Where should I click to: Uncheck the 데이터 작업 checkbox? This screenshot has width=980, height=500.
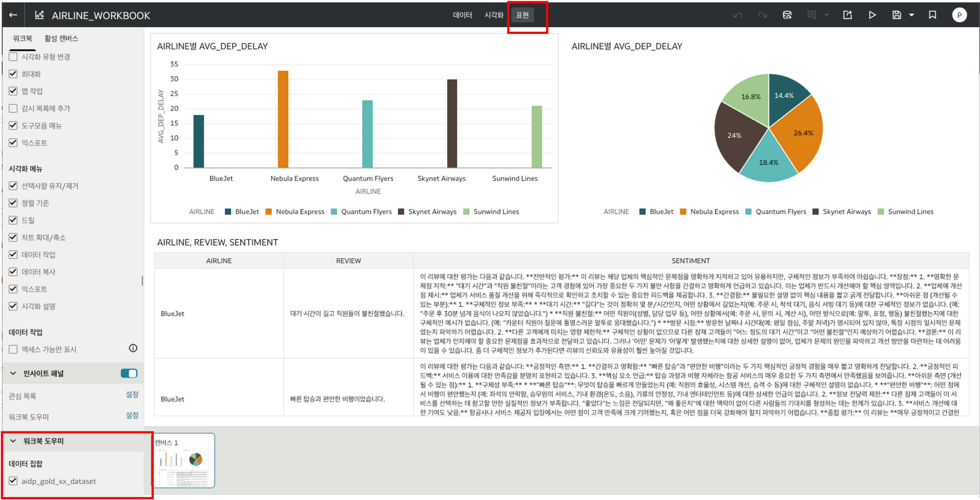(13, 255)
